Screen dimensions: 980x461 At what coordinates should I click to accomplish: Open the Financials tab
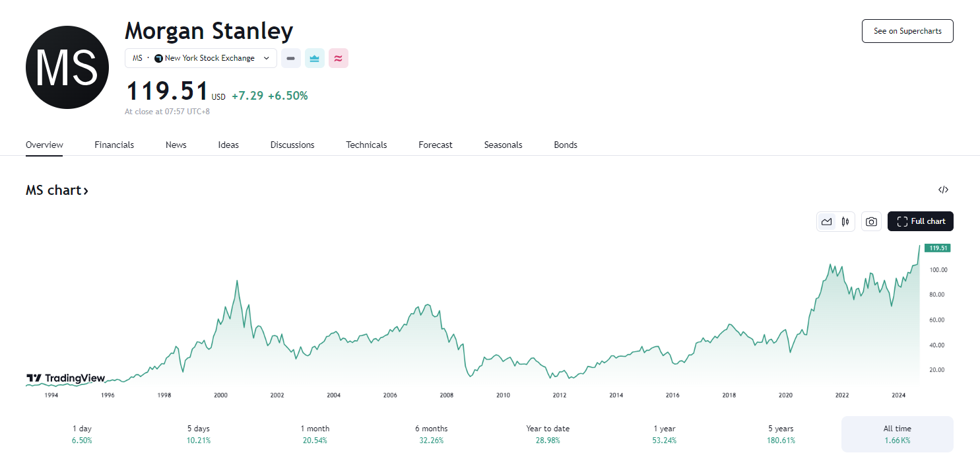[x=114, y=145]
